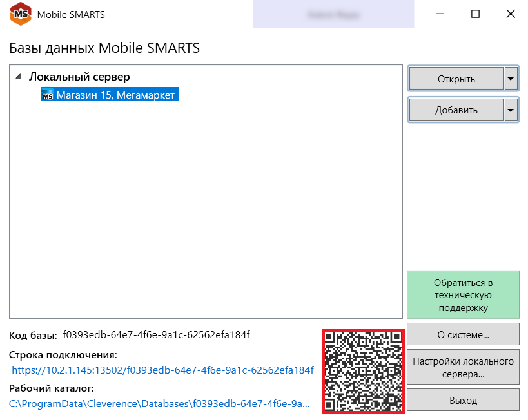This screenshot has height=420, width=528.
Task: Open the Рабочий каталог folder path link
Action: tap(159, 405)
